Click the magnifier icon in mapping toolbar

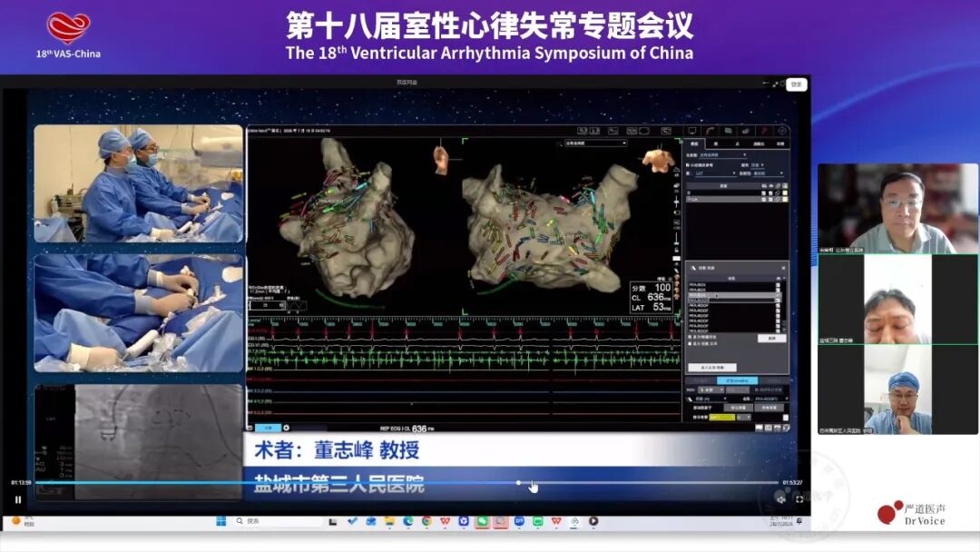click(x=583, y=130)
